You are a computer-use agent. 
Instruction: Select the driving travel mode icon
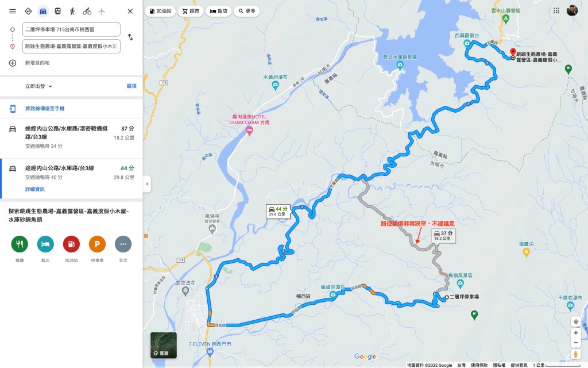[42, 11]
